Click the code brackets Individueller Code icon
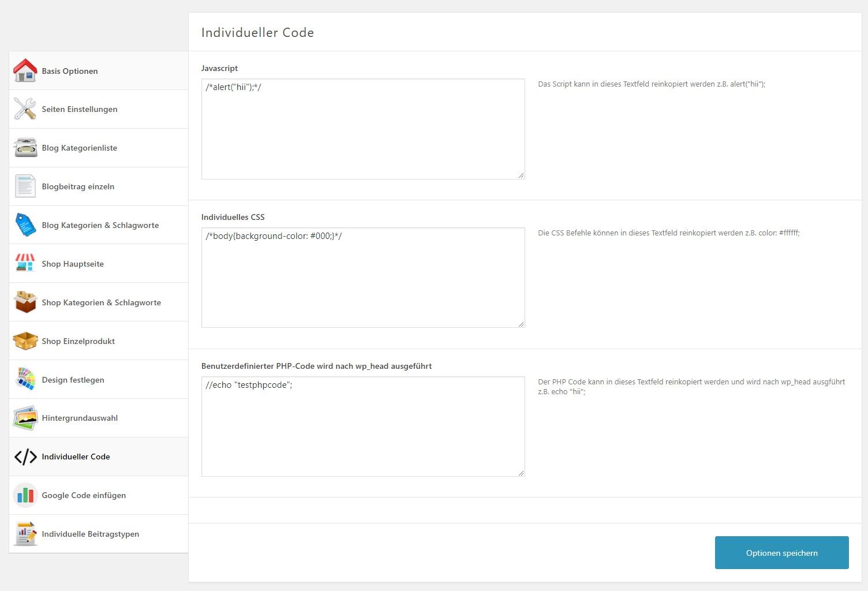 pos(25,457)
